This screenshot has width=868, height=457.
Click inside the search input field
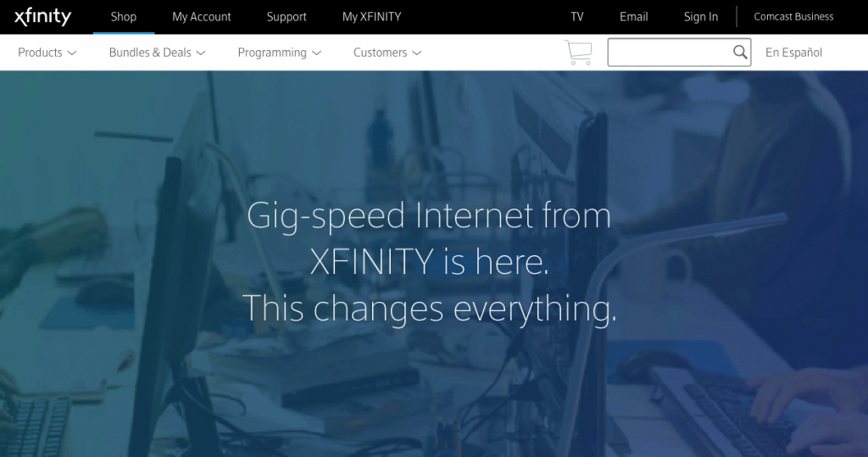670,52
